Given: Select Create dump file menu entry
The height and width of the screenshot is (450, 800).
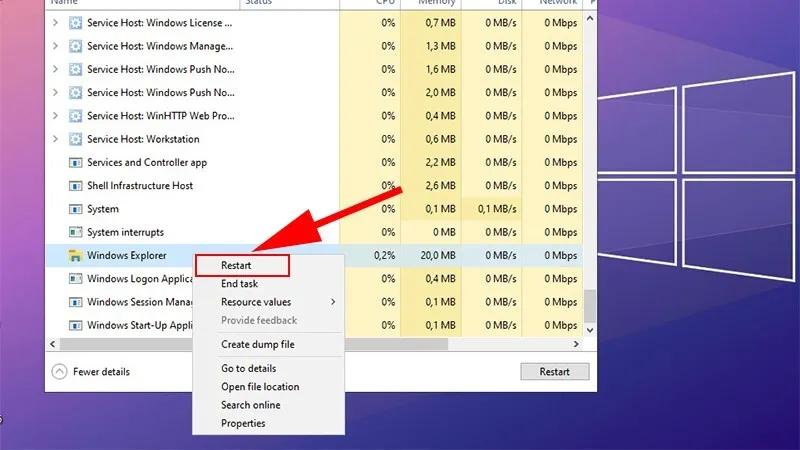Looking at the screenshot, I should click(268, 344).
